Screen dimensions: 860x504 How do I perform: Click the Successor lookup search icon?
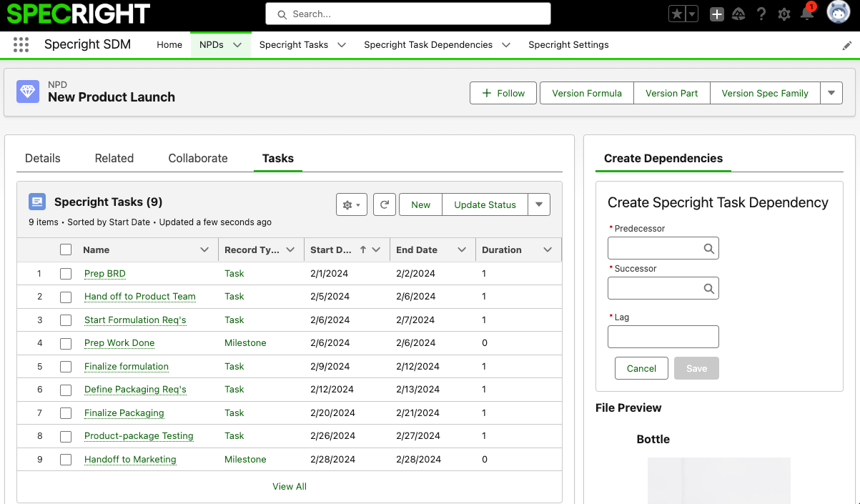tap(708, 289)
